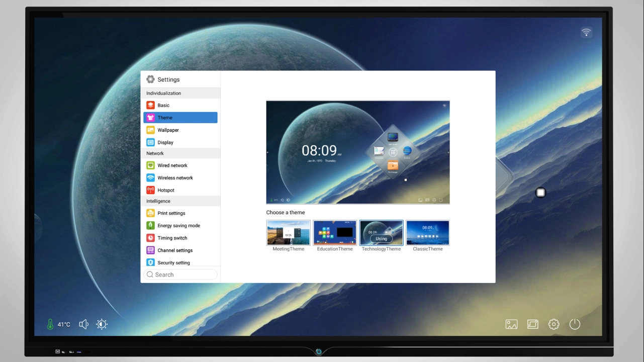Open Wallpaper settings

pyautogui.click(x=180, y=130)
